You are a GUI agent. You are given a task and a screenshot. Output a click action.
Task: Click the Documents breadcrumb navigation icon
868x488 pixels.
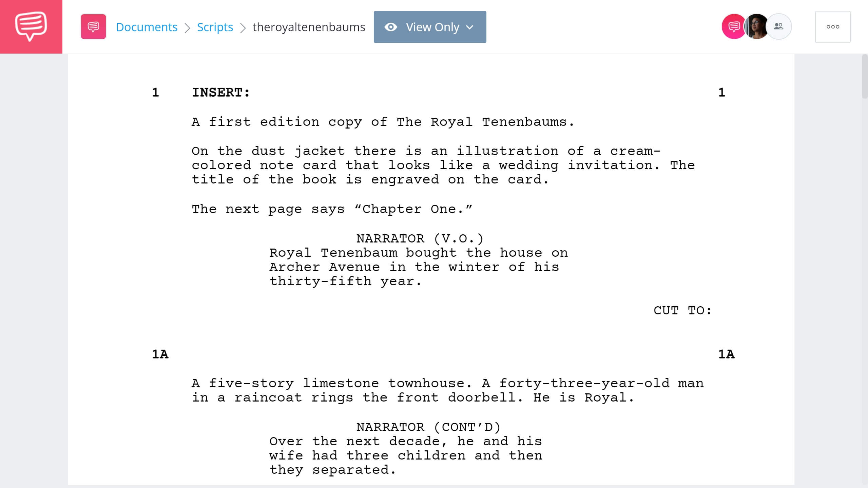[93, 27]
